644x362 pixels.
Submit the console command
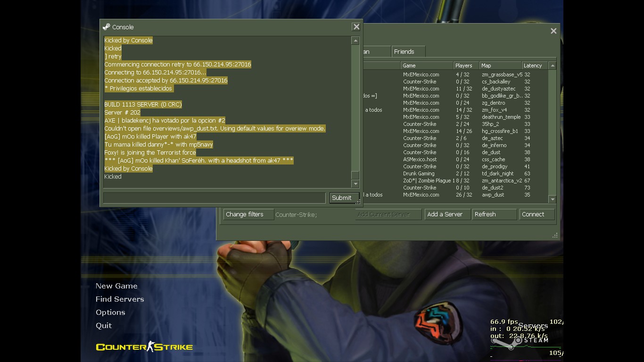click(x=344, y=197)
